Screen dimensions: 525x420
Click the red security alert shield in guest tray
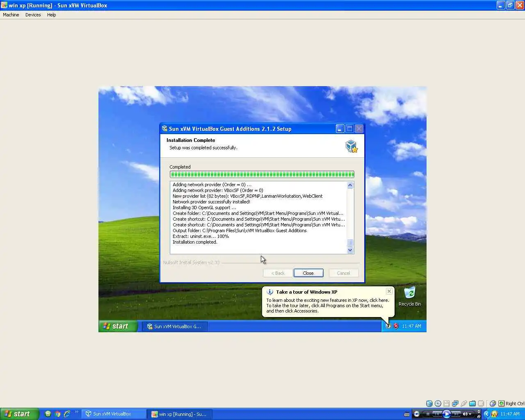(396, 326)
